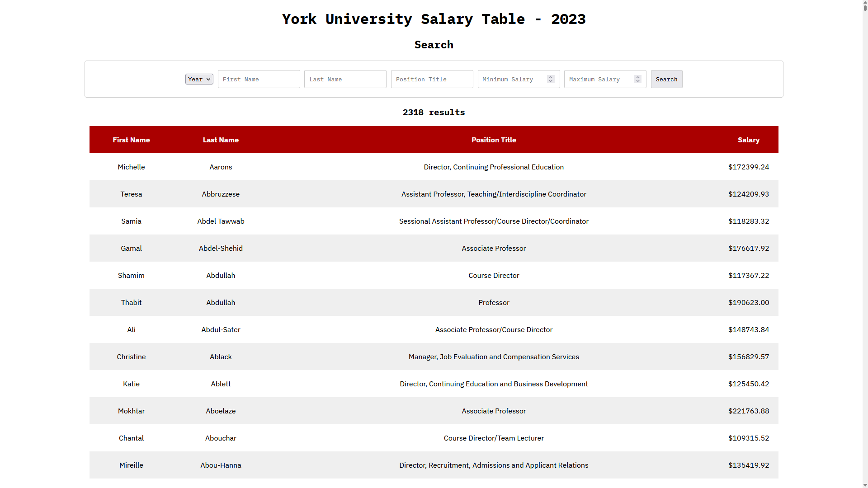Click the Minimum Salary spinner arrows
The image size is (868, 488).
click(551, 79)
